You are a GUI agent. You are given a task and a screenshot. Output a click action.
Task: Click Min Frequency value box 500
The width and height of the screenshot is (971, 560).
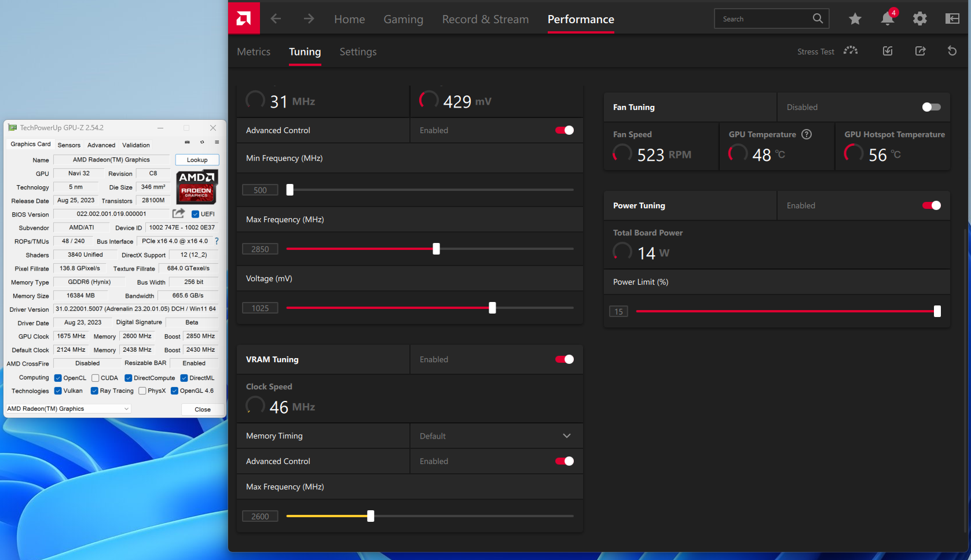click(260, 190)
